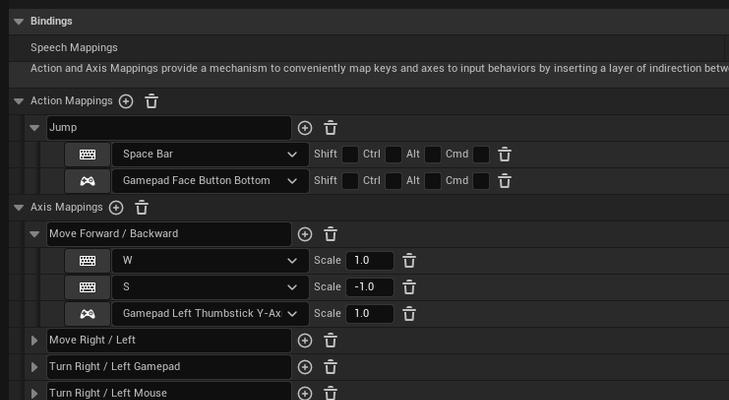Enable Shift modifier for Space Bar binding
This screenshot has height=400, width=729.
(x=350, y=154)
